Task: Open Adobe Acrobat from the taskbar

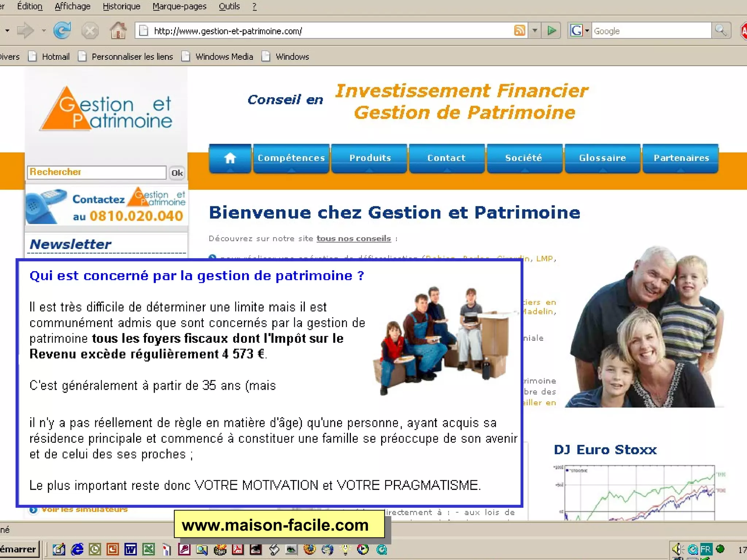Action: pos(238,549)
